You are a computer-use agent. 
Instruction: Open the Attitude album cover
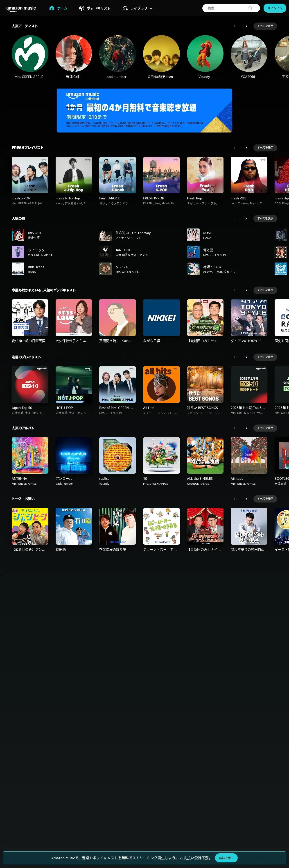click(x=249, y=455)
